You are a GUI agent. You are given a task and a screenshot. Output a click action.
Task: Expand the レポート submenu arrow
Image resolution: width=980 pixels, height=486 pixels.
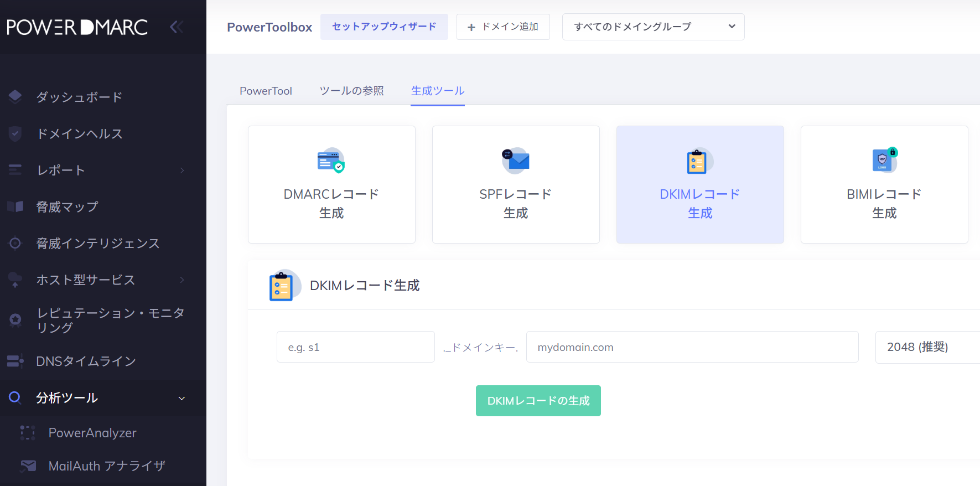coord(182,170)
